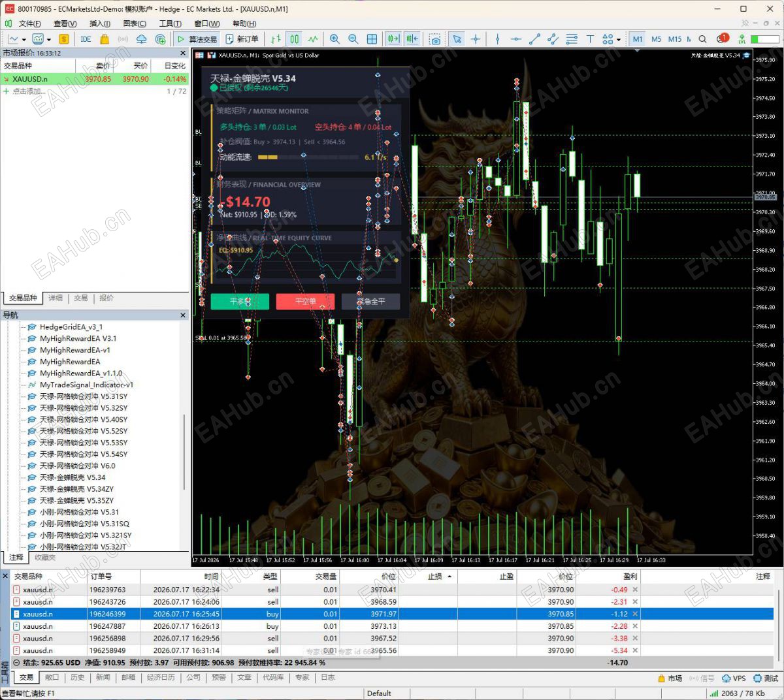Open the IDE (MetaEditor) toolbar icon
The height and width of the screenshot is (700, 784).
click(86, 39)
